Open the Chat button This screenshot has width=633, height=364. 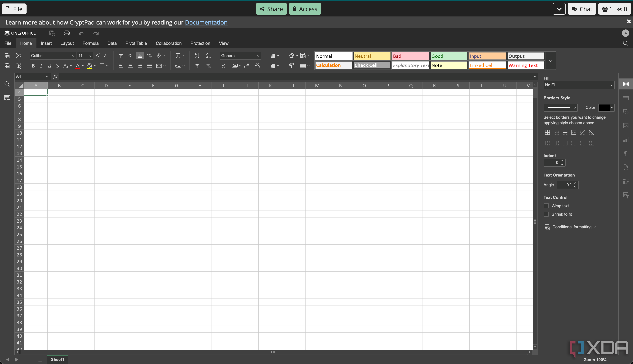click(582, 9)
